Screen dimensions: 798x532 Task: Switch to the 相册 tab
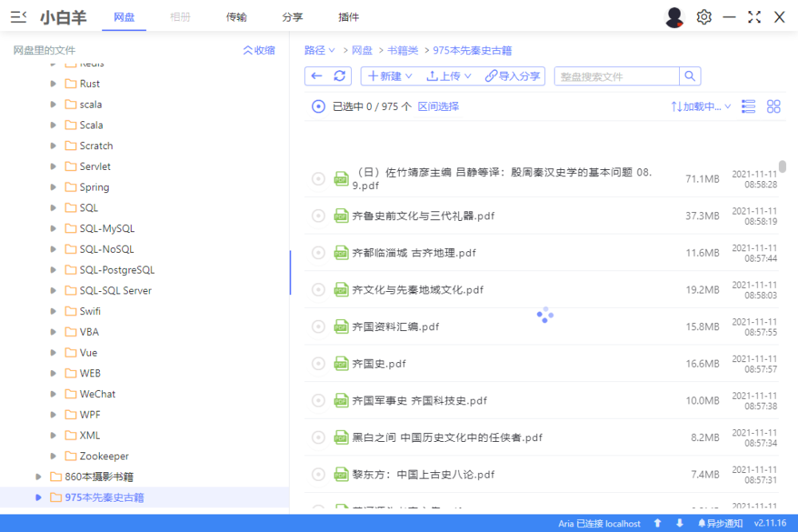[180, 18]
